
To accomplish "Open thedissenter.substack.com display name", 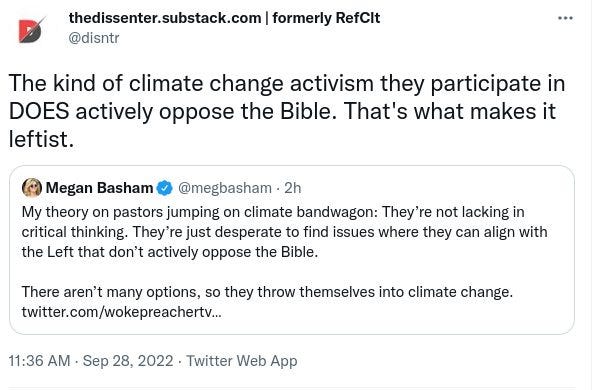I will [x=165, y=18].
